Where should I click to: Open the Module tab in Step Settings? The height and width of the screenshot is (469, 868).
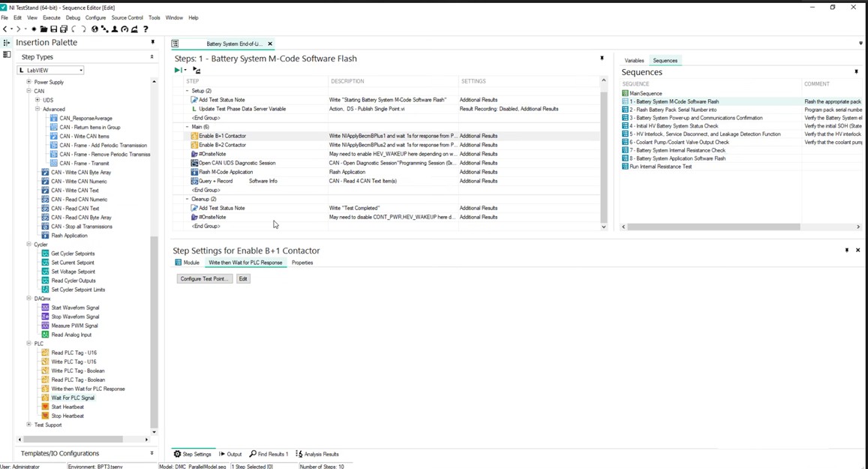(187, 263)
